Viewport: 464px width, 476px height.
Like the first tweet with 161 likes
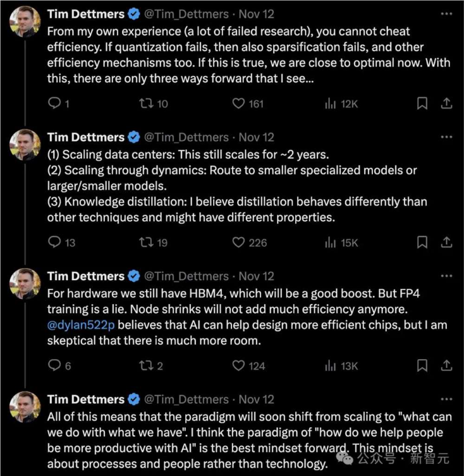[x=238, y=103]
